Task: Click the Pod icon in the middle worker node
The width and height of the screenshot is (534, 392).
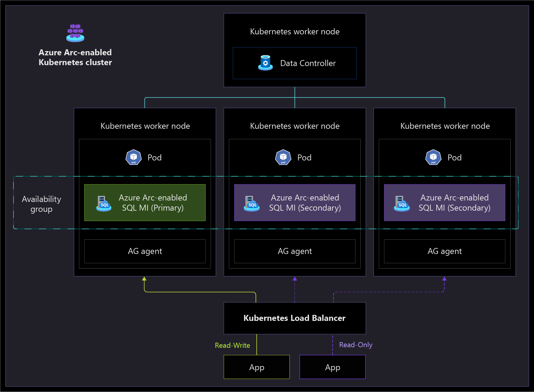Action: click(283, 157)
